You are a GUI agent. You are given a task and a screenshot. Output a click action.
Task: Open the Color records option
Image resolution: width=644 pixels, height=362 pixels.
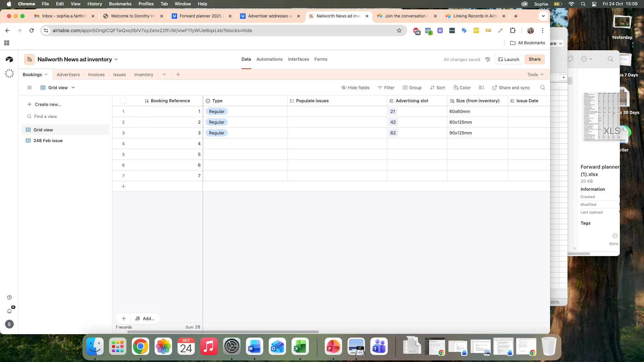[x=462, y=87]
